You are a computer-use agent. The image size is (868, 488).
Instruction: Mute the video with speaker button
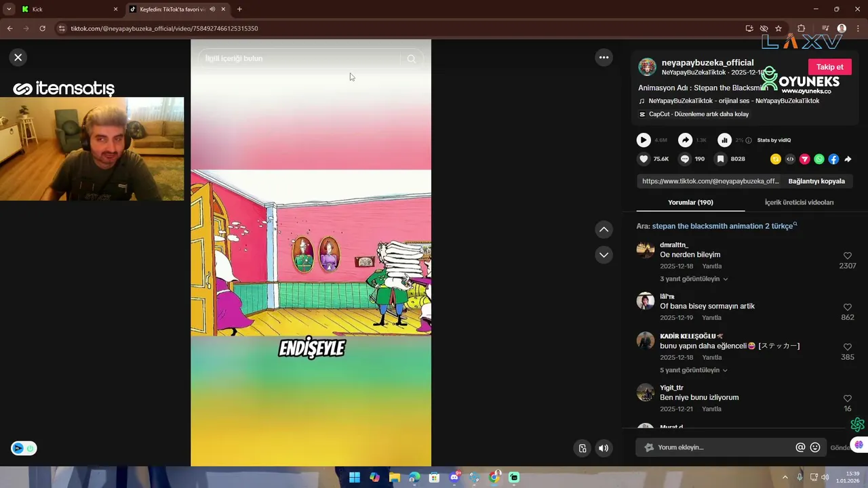604,448
